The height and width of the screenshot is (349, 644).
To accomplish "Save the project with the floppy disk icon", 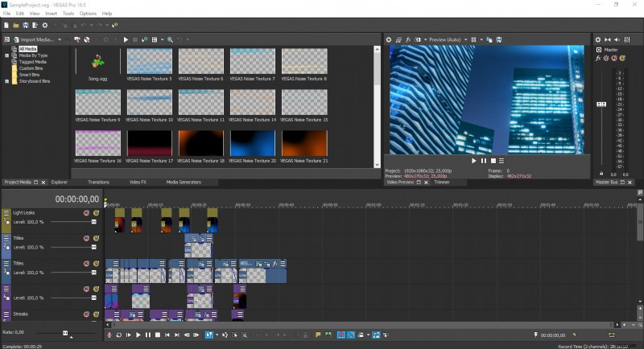I will [26, 26].
